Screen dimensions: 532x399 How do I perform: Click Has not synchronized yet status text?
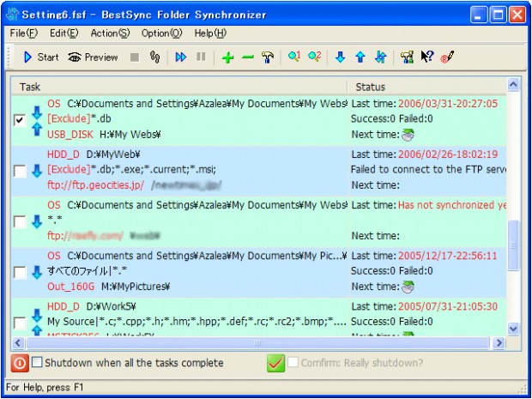pos(452,205)
